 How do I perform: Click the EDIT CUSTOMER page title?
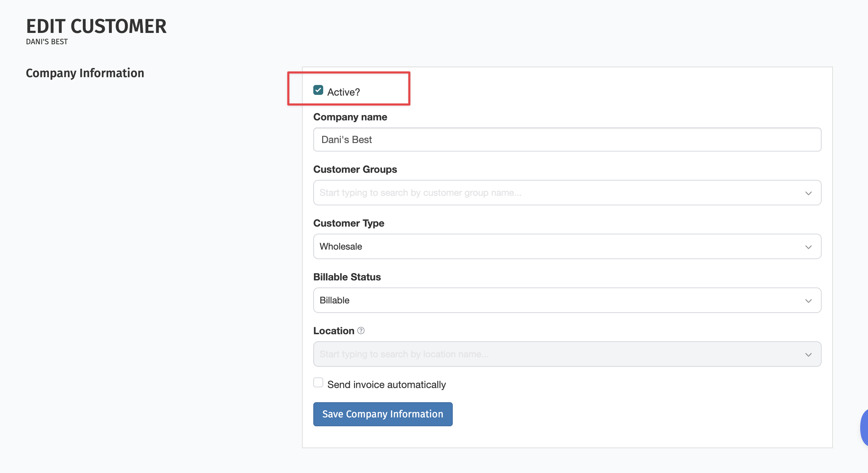[x=96, y=27]
